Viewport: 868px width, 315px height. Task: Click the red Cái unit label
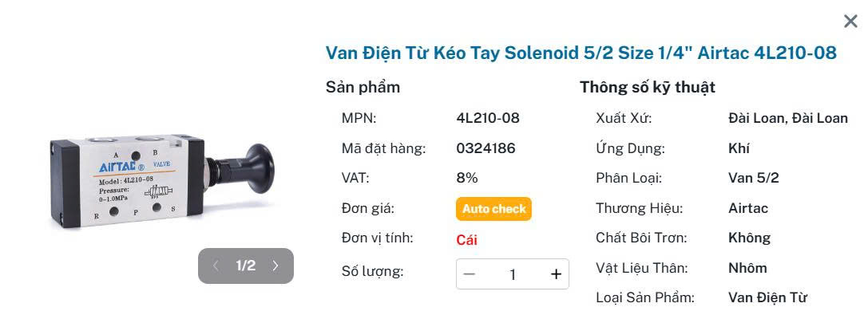466,240
